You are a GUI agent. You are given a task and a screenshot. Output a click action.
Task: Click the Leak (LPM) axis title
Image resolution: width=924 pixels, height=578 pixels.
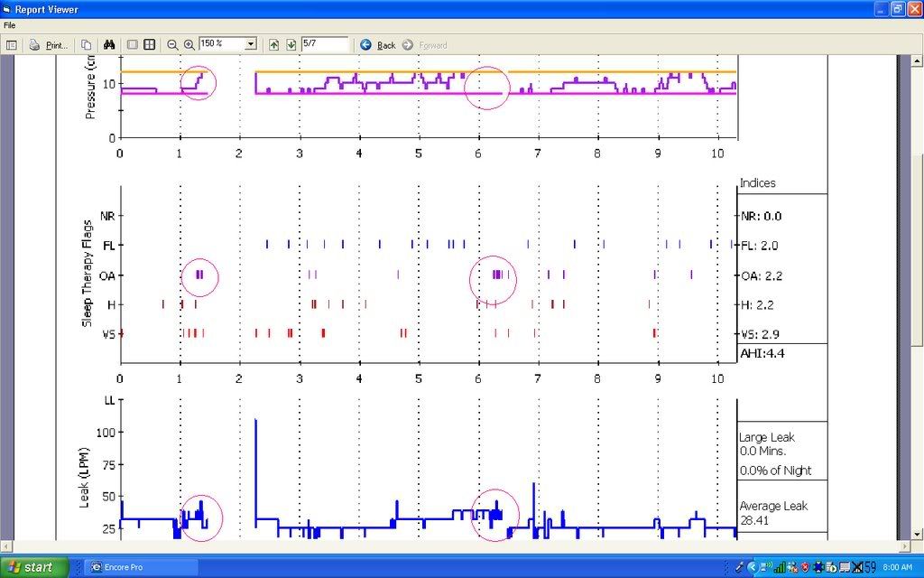[84, 478]
